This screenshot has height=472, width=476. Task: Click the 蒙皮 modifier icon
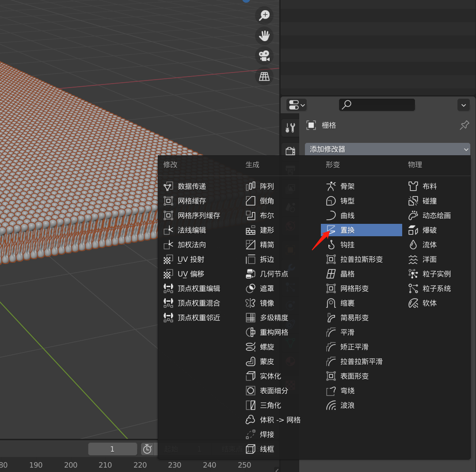pos(251,361)
